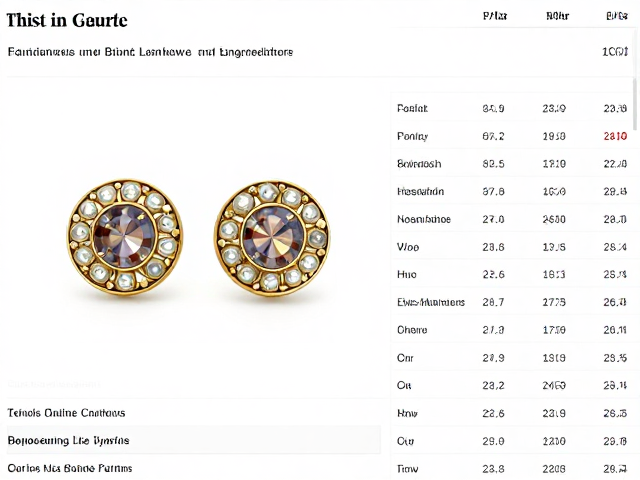Select the highlighted Bopoosuring Lfie row

[194, 440]
